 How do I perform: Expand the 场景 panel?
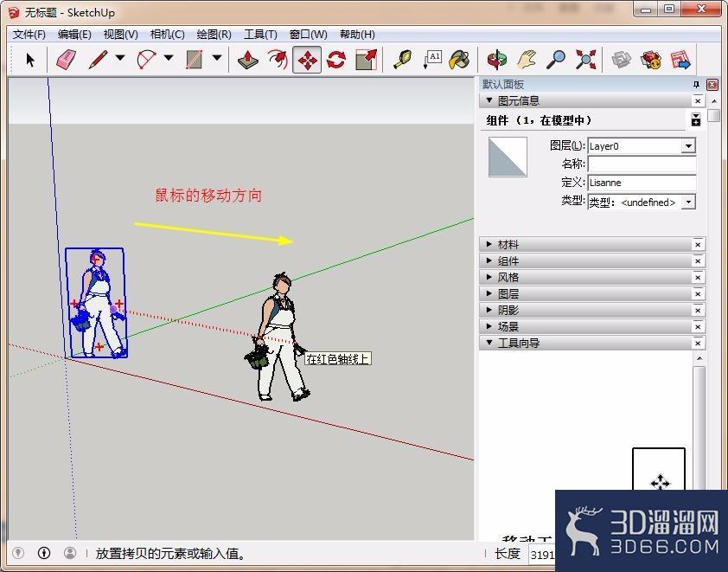click(489, 326)
